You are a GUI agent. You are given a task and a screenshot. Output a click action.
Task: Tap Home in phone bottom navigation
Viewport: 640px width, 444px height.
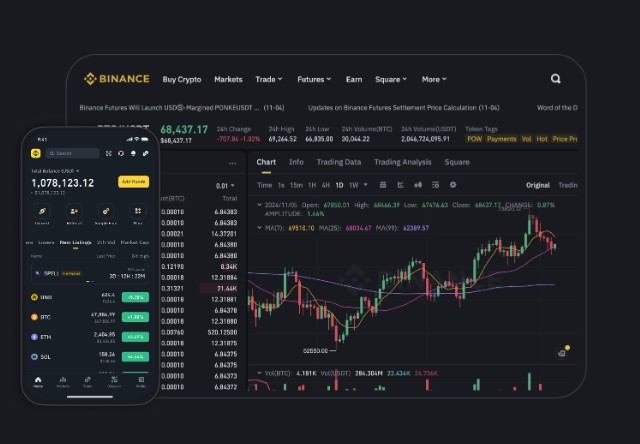point(38,382)
